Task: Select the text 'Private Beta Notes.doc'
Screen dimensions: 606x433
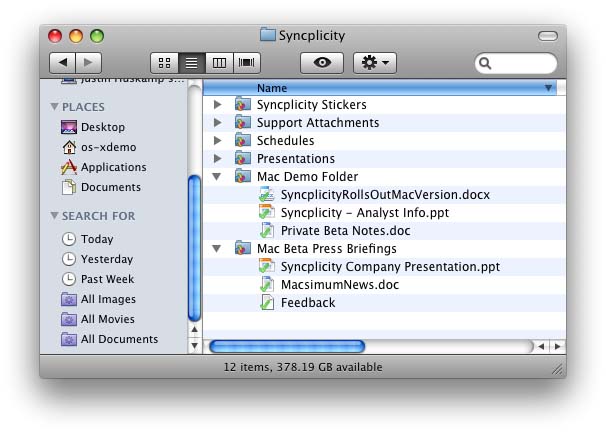Action: pos(346,230)
